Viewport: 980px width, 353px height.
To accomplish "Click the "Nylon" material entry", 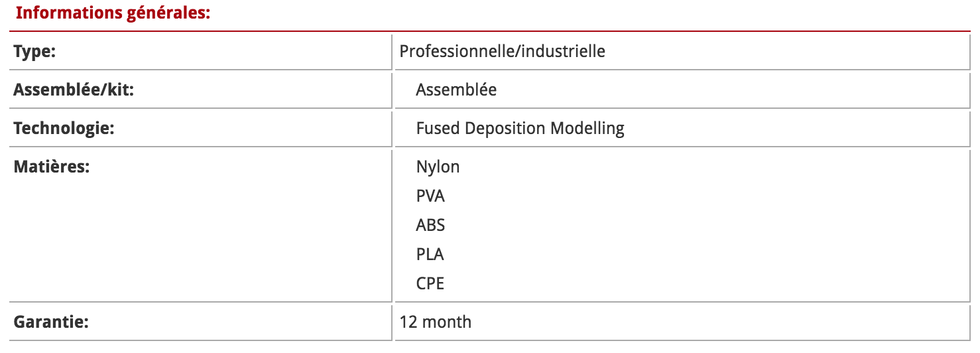I will coord(438,167).
